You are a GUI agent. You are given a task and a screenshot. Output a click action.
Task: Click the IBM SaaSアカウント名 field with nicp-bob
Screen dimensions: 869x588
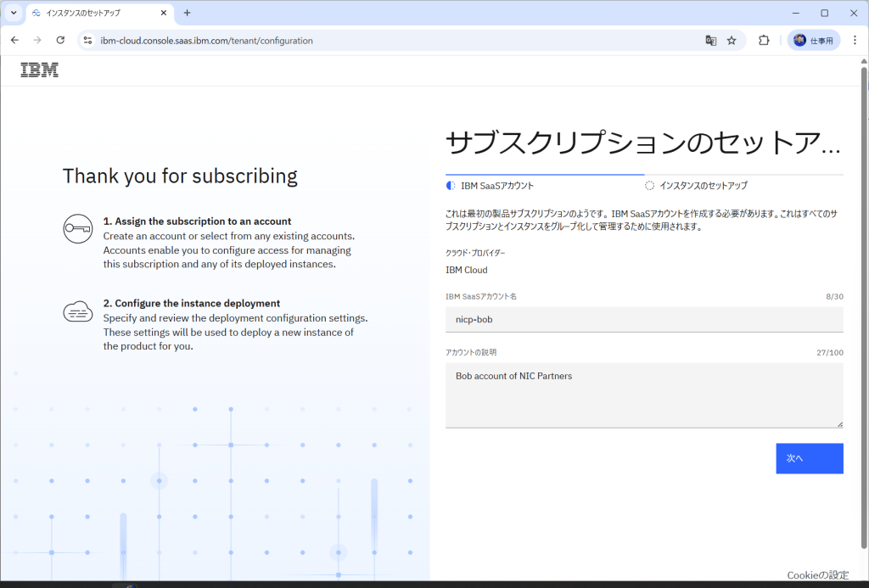(x=644, y=320)
